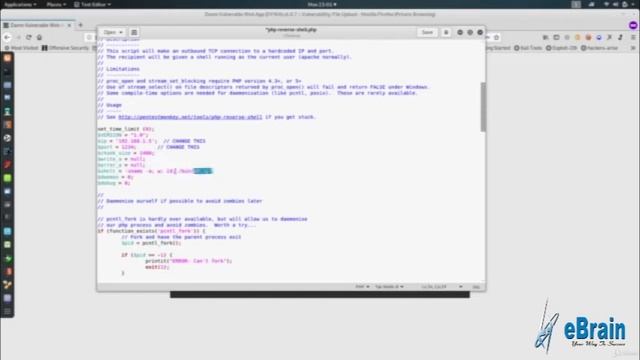Open Most Visited bookmarks folder

tap(21, 48)
